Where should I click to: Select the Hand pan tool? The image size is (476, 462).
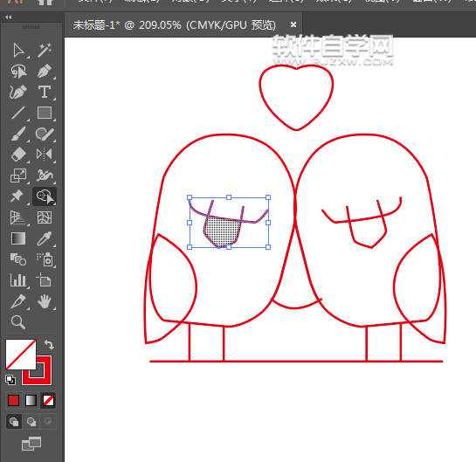point(45,301)
